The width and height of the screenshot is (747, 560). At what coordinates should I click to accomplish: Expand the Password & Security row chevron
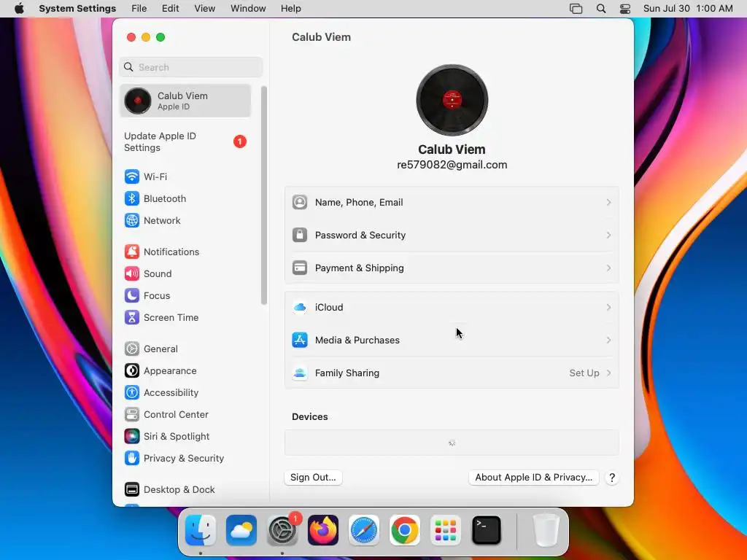tap(609, 236)
